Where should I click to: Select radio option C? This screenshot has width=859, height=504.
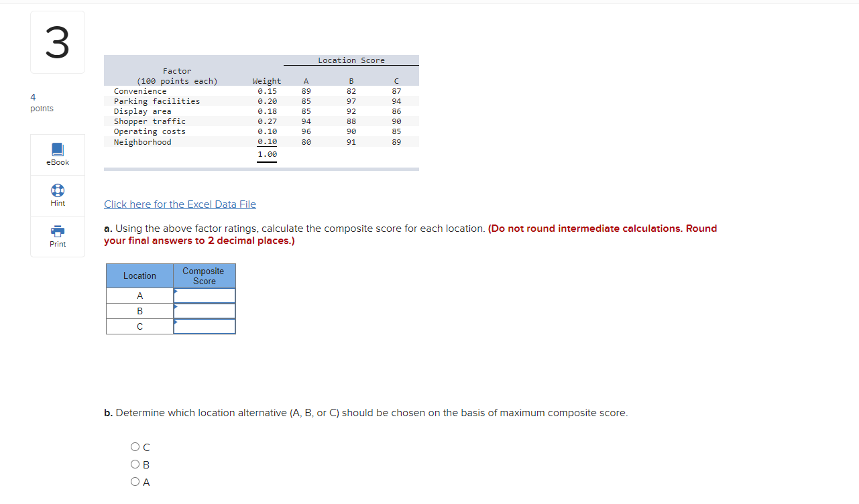[136, 448]
